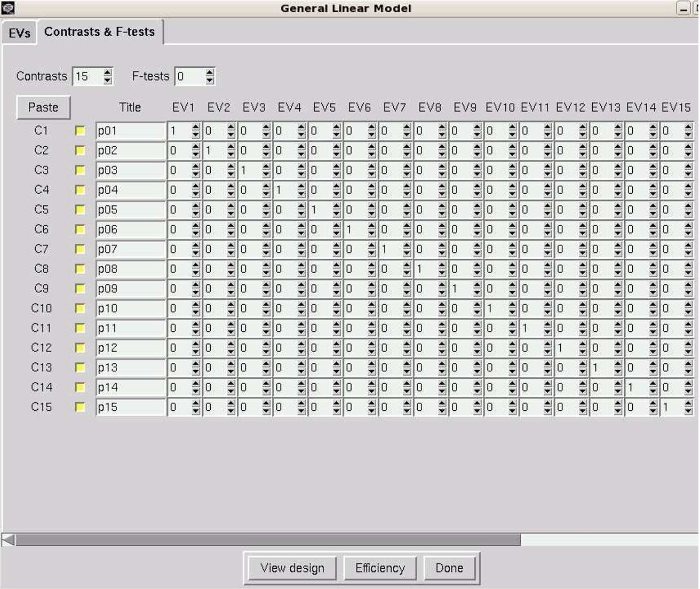Image resolution: width=700 pixels, height=589 pixels.
Task: Toggle the yellow checkbox for contrast C1
Action: [80, 131]
